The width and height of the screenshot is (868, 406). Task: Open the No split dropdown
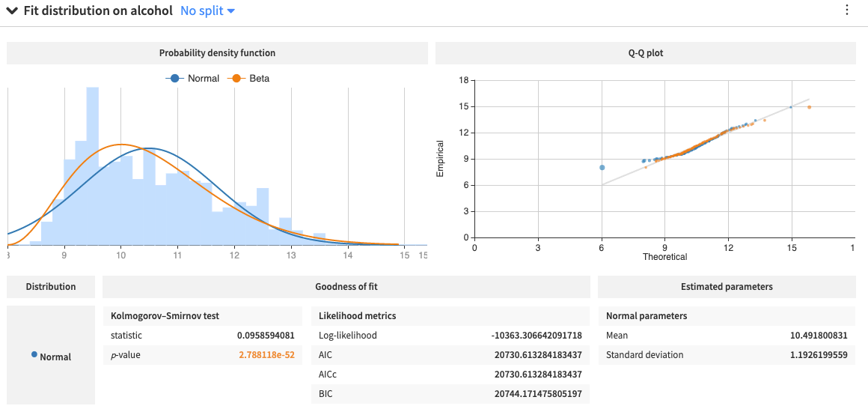click(x=207, y=11)
